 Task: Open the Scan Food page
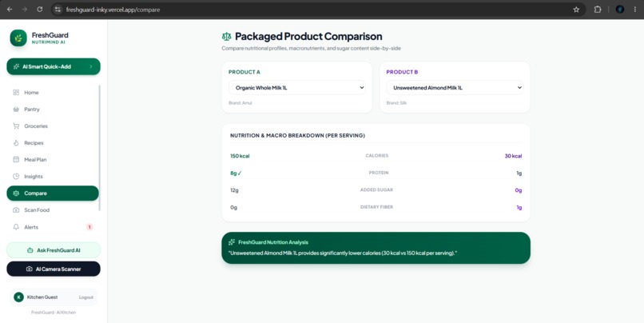[x=53, y=210]
